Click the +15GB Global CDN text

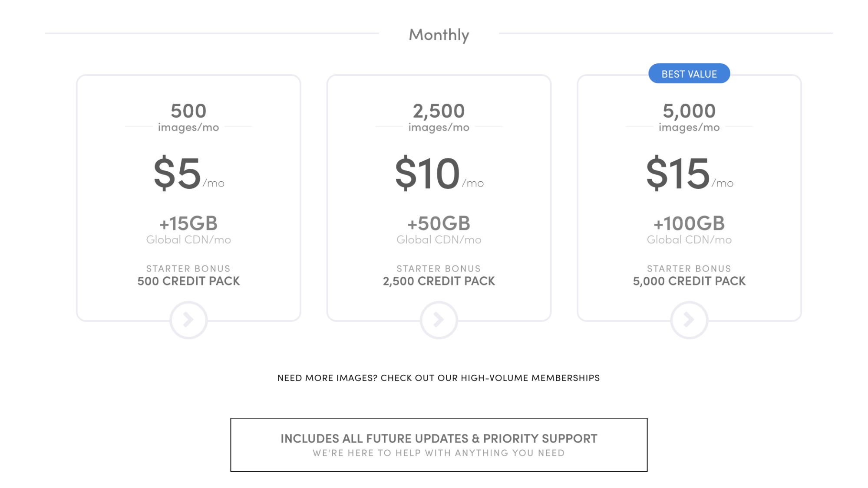coord(188,230)
